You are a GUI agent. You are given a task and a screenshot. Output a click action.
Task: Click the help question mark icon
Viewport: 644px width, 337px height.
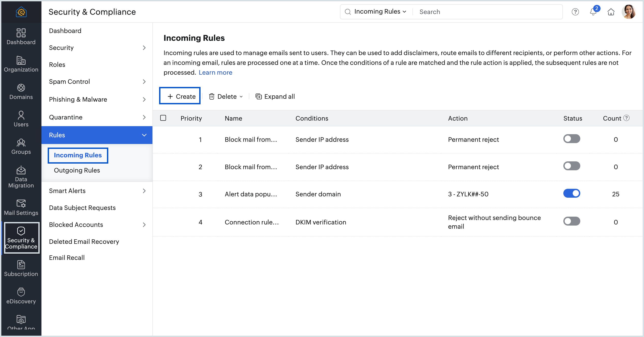(575, 12)
